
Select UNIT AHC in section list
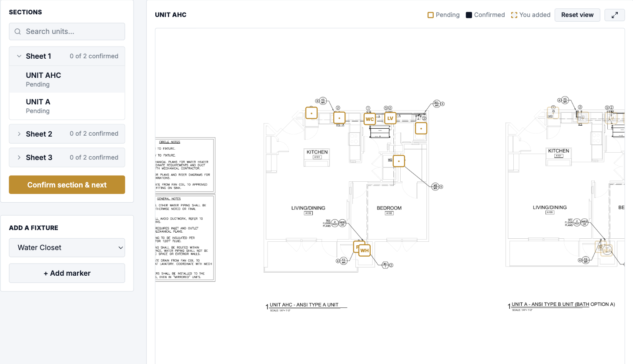point(67,79)
